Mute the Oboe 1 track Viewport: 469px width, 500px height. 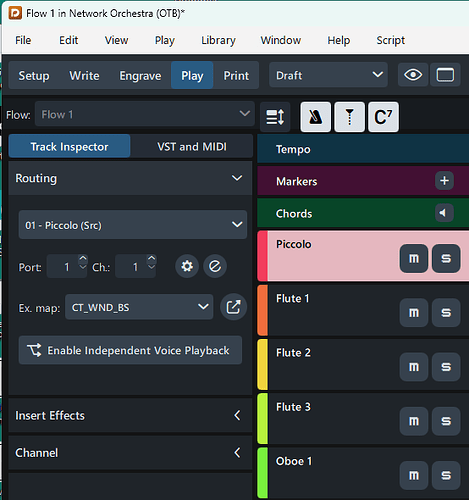[x=414, y=476]
